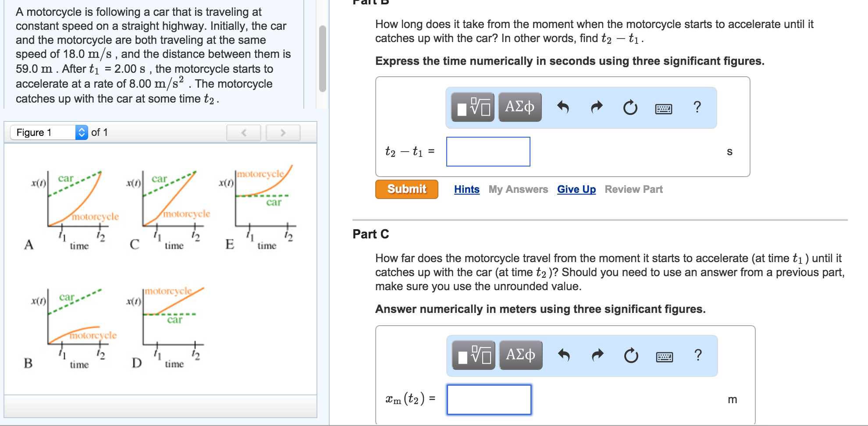Open math templates button in Part C toolbar
This screenshot has height=426, width=868.
473,355
